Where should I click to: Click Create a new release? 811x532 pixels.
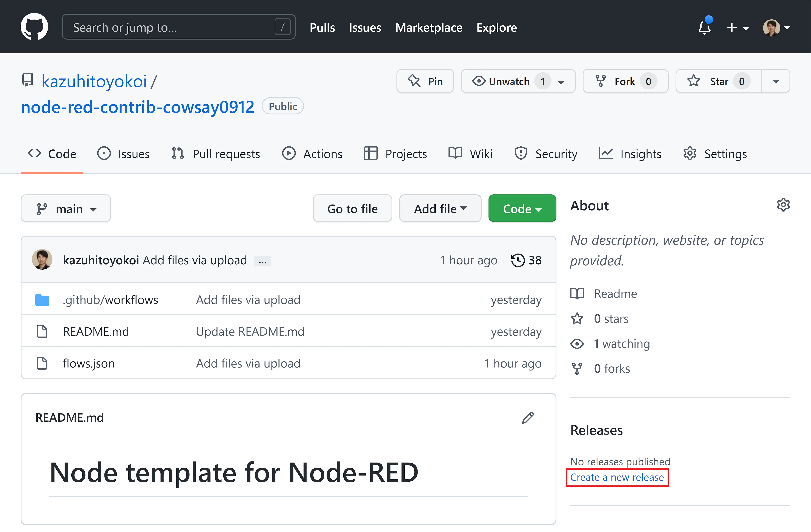[x=617, y=477]
